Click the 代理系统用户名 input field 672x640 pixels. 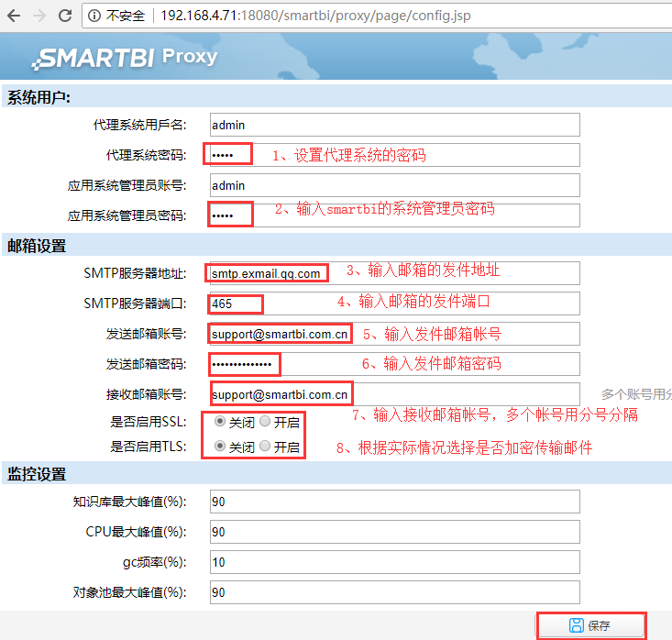pyautogui.click(x=395, y=125)
